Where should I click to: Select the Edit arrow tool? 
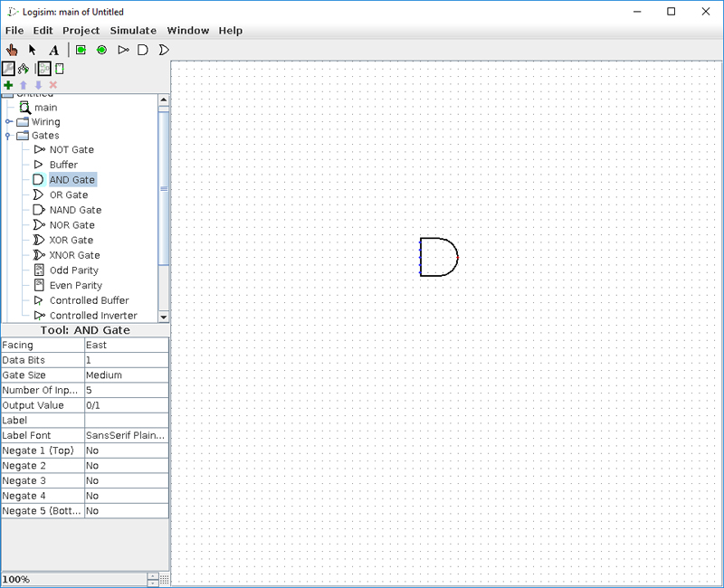[x=33, y=50]
